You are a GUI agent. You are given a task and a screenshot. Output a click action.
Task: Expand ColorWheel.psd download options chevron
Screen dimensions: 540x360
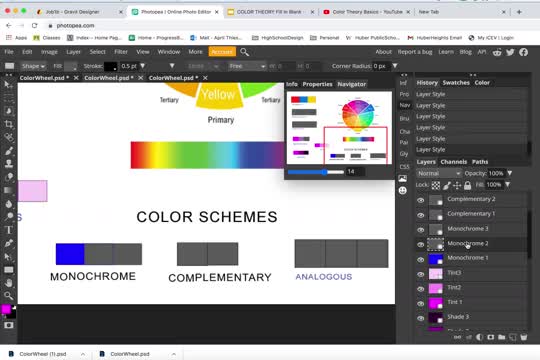tap(174, 354)
